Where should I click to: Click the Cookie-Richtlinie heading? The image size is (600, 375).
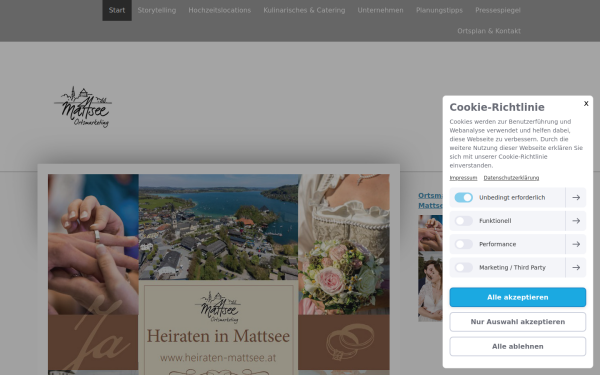coord(497,107)
